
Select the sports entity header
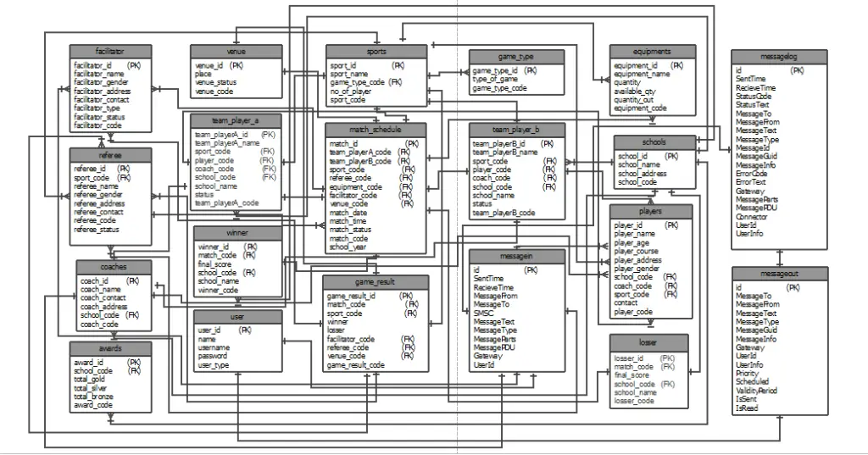click(x=376, y=52)
